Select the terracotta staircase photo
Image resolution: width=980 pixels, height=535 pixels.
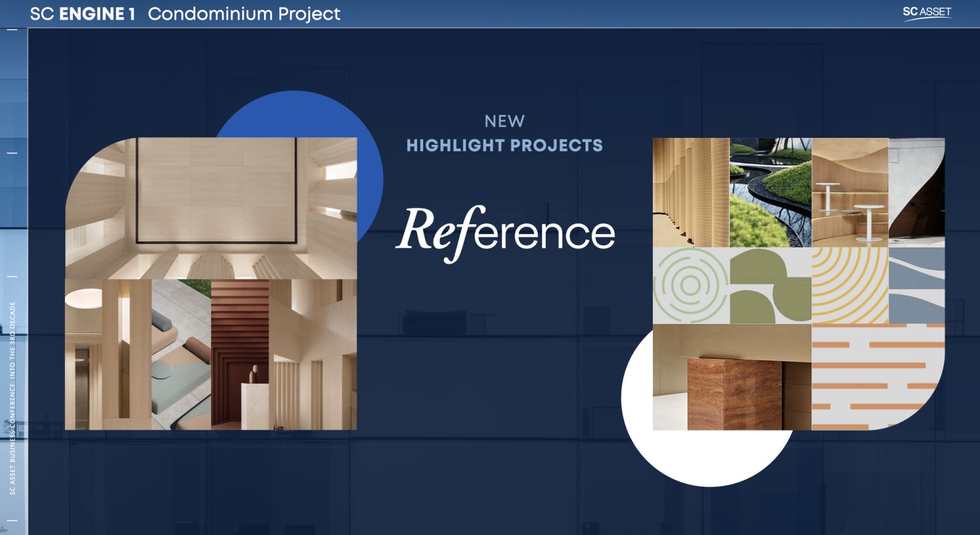pyautogui.click(x=239, y=354)
